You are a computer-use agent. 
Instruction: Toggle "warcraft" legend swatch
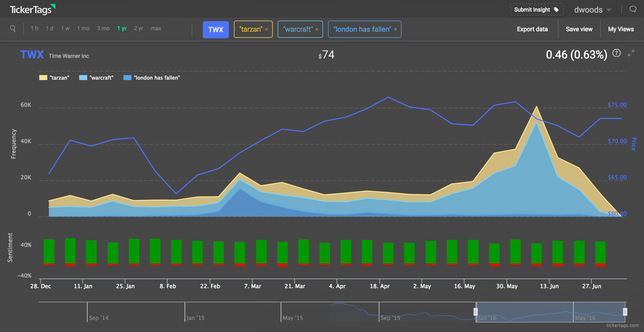coord(83,78)
